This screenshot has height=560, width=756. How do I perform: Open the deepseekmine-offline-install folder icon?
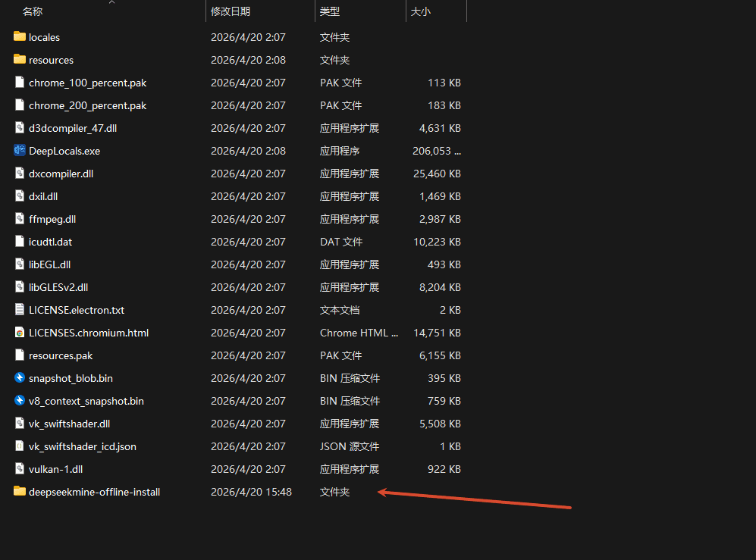click(19, 491)
